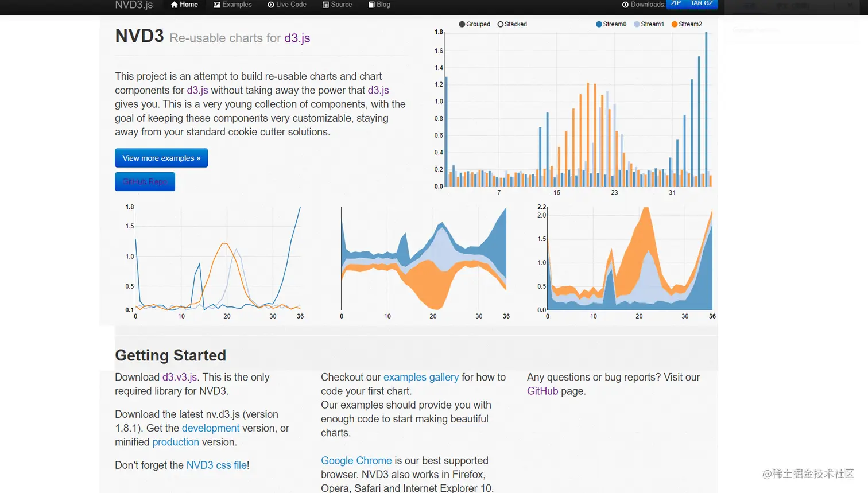Click View more examples button

click(161, 158)
